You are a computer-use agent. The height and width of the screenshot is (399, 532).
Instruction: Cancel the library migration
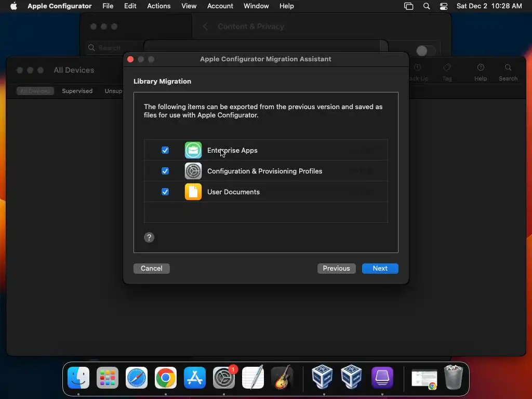point(151,269)
